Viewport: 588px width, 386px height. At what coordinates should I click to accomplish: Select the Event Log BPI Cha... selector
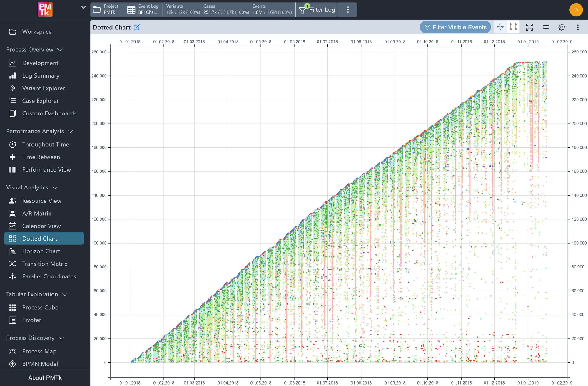coord(143,9)
